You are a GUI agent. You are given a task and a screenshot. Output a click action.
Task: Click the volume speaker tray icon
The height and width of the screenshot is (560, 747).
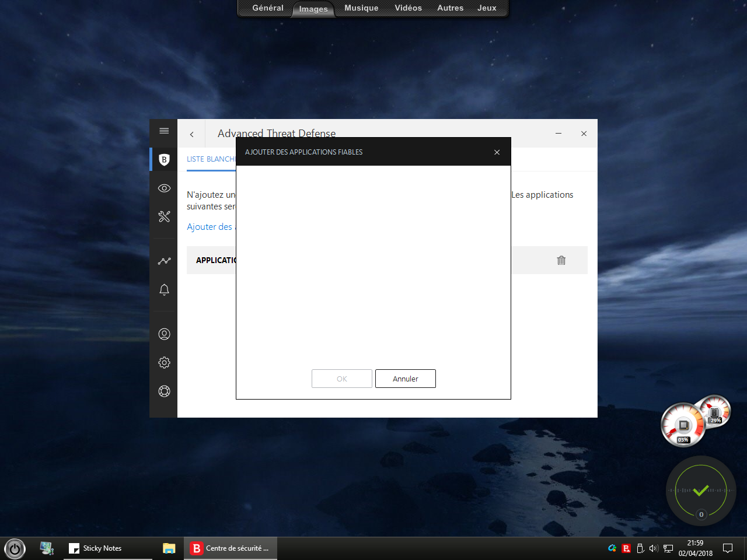(x=654, y=548)
